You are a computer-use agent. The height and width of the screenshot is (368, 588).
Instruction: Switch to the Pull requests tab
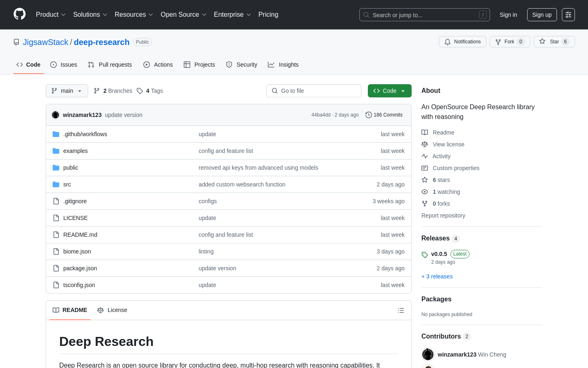110,65
